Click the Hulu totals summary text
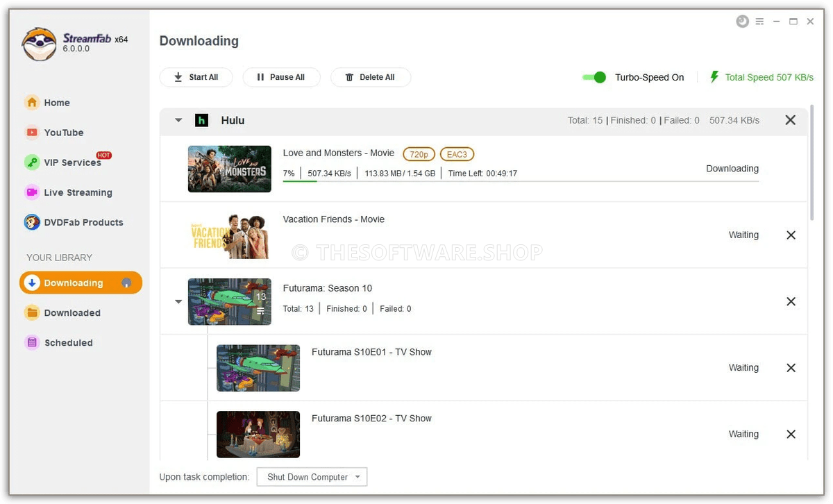The image size is (833, 504). pos(634,120)
